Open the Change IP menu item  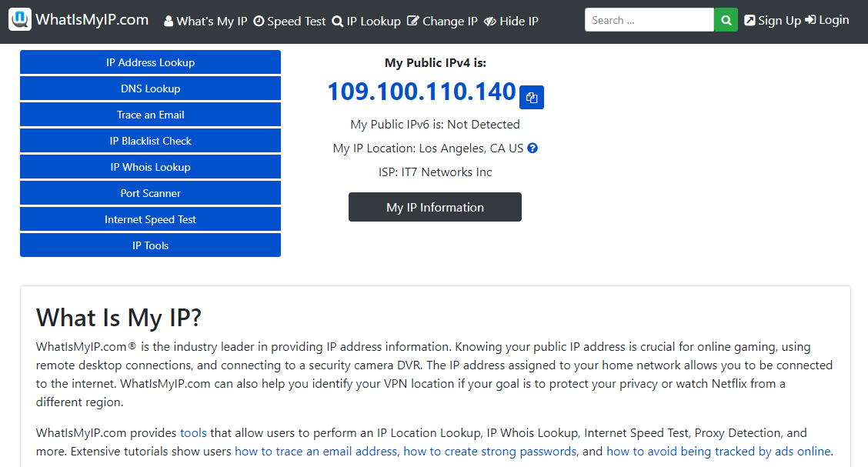(x=442, y=21)
